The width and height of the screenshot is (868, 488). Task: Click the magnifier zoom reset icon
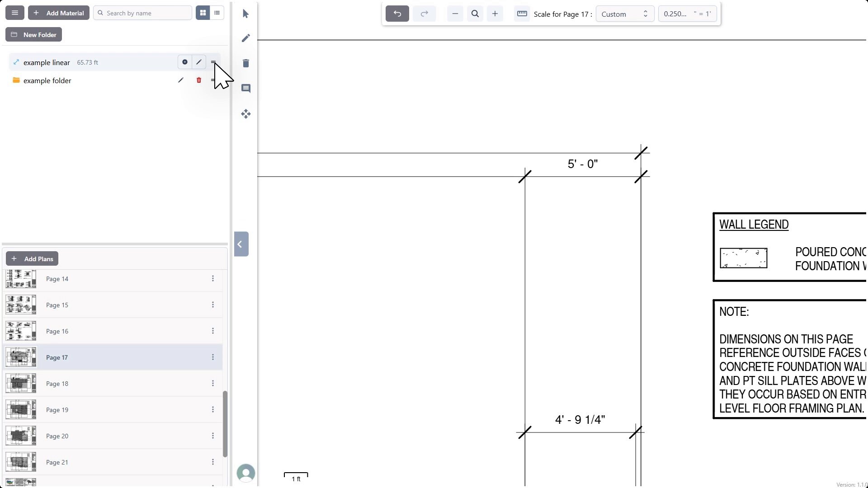475,14
